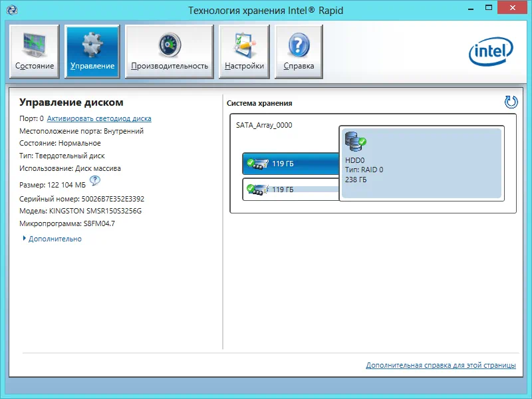This screenshot has height=399, width=532.
Task: Click the Управление диском heading
Action: 71,102
